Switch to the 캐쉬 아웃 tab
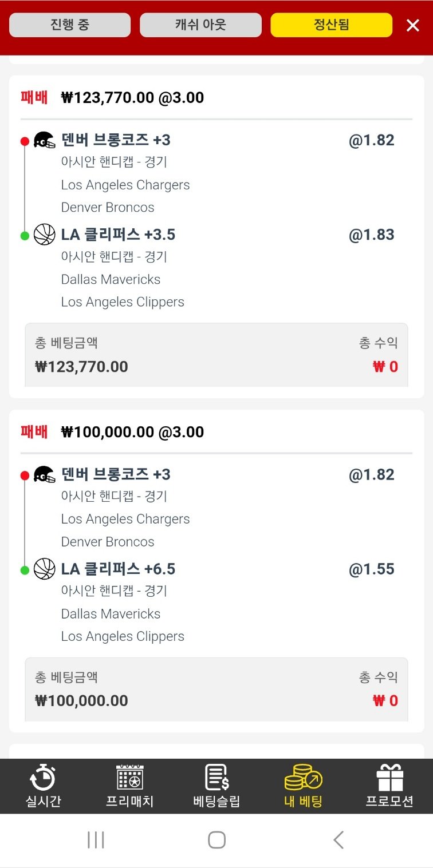 pos(200,25)
